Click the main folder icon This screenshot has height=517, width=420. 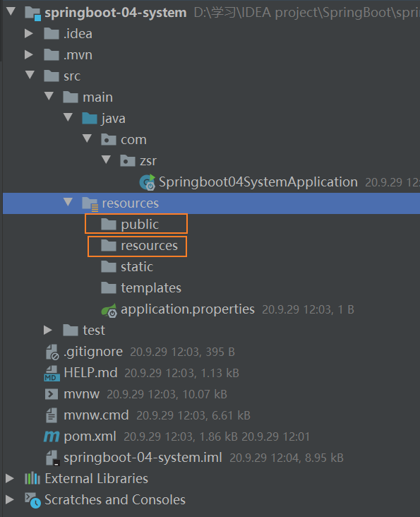tap(71, 97)
